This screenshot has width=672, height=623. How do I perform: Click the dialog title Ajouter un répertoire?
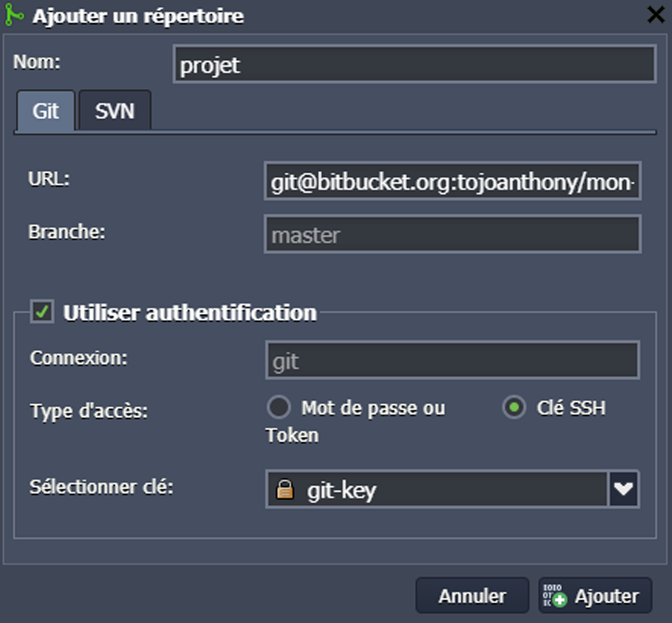point(138,16)
